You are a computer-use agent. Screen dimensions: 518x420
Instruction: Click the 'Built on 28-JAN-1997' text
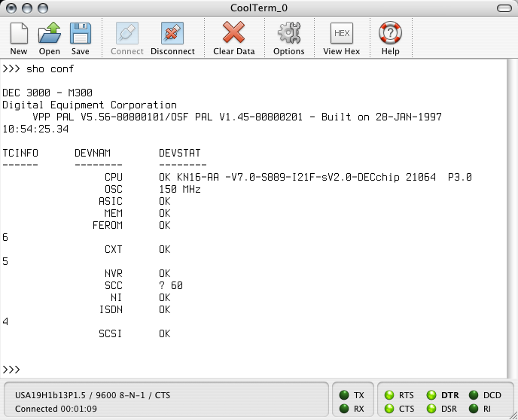[382, 117]
